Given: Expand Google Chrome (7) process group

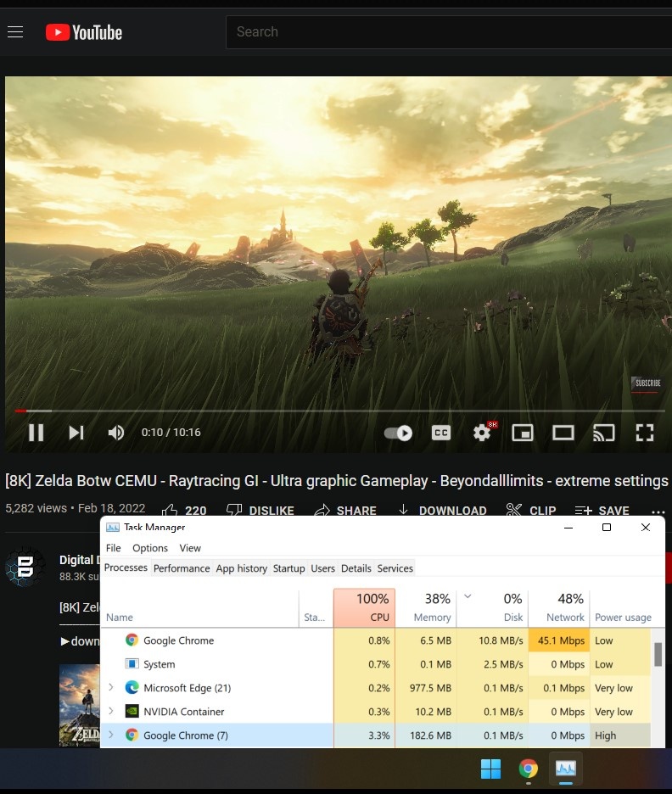Looking at the screenshot, I should 111,735.
